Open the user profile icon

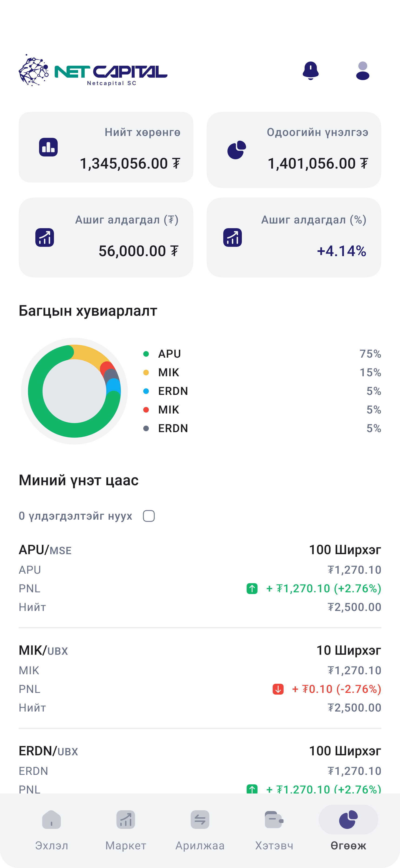tap(363, 71)
